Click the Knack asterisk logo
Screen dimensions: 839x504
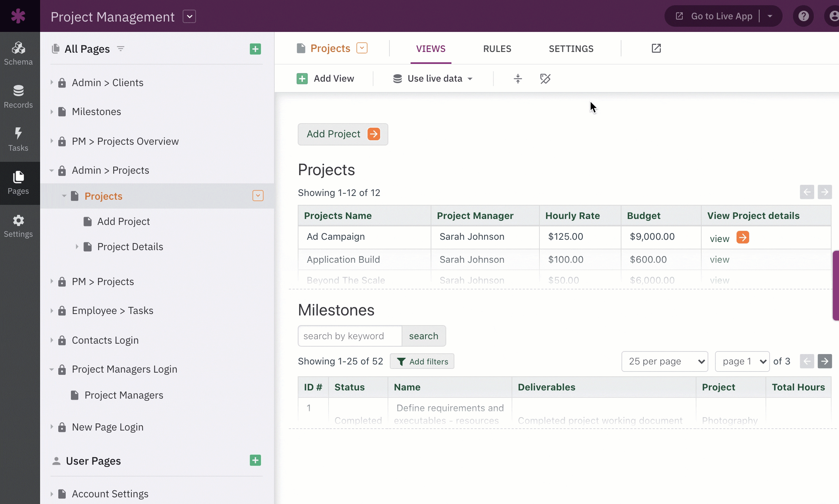pyautogui.click(x=18, y=16)
